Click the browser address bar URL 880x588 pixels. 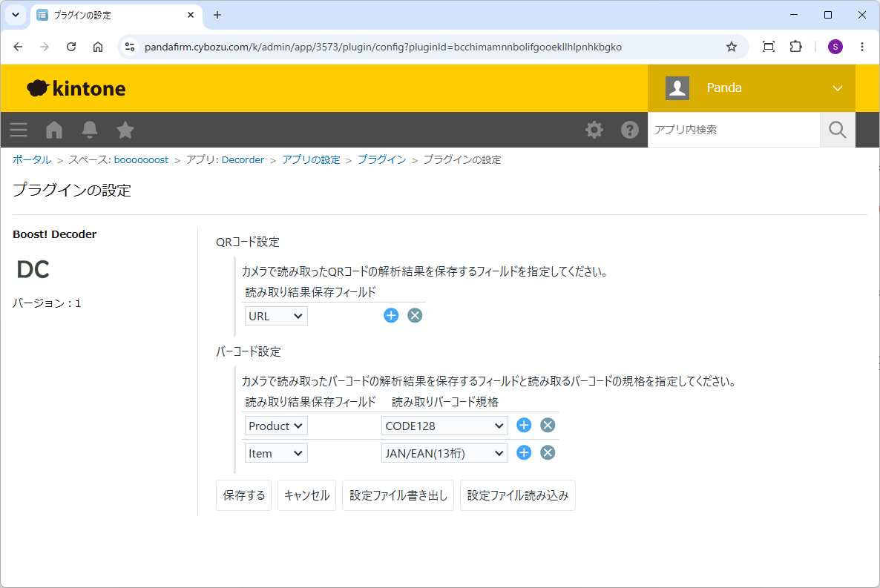[x=384, y=47]
